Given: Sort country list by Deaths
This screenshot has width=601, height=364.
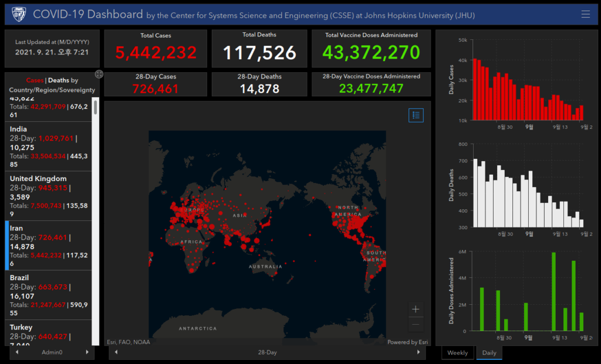Looking at the screenshot, I should tap(58, 80).
